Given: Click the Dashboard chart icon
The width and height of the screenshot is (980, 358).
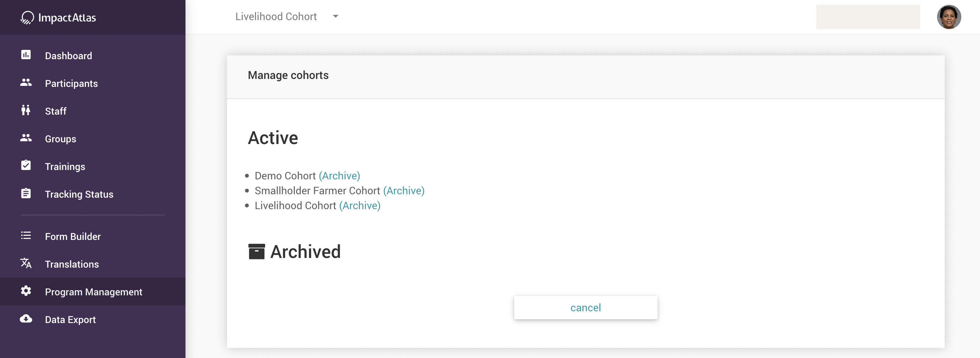Looking at the screenshot, I should pos(26,55).
